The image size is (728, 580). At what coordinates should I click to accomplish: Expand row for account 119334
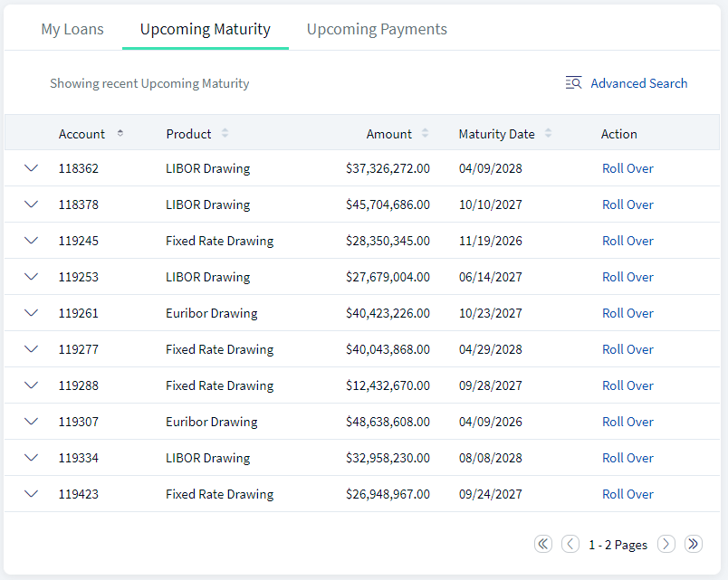(31, 458)
